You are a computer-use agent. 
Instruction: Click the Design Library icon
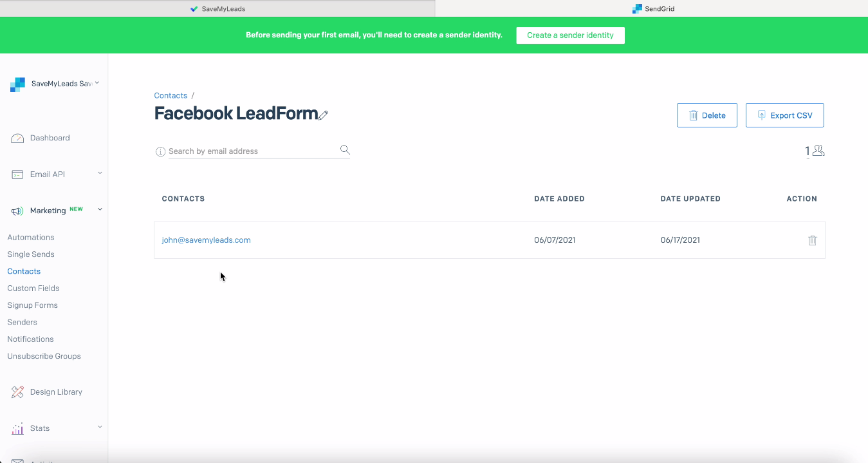tap(17, 392)
